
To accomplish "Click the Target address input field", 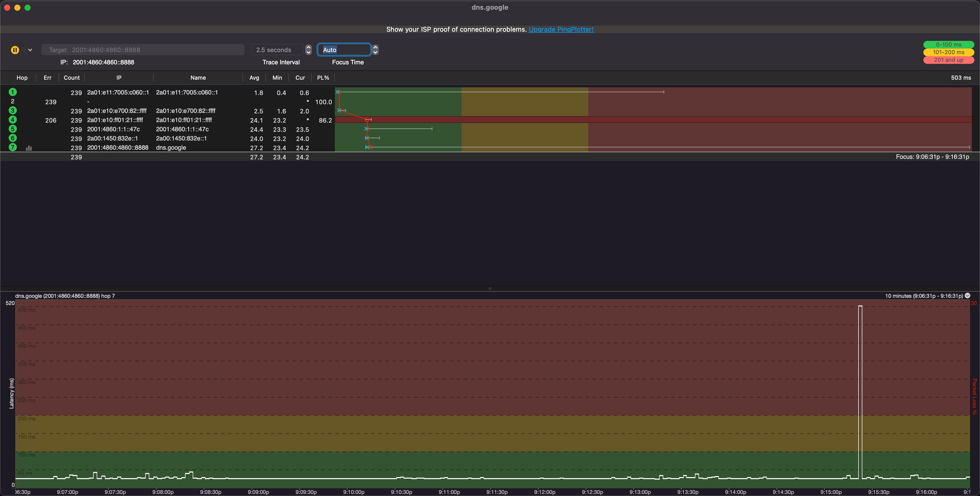I will point(143,50).
